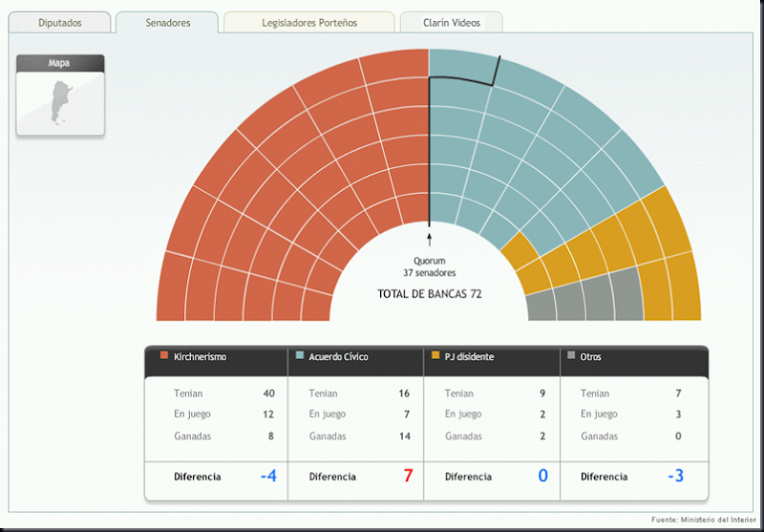Image resolution: width=764 pixels, height=532 pixels.
Task: Click the gray Otros seats in hemicycle
Action: (x=584, y=300)
